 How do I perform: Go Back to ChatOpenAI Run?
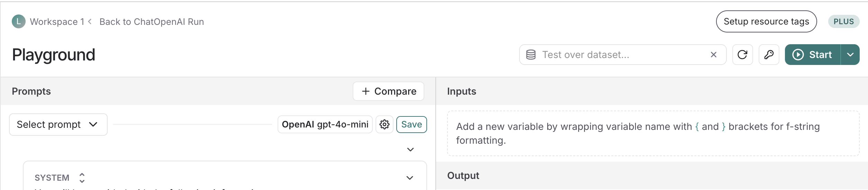tap(151, 21)
